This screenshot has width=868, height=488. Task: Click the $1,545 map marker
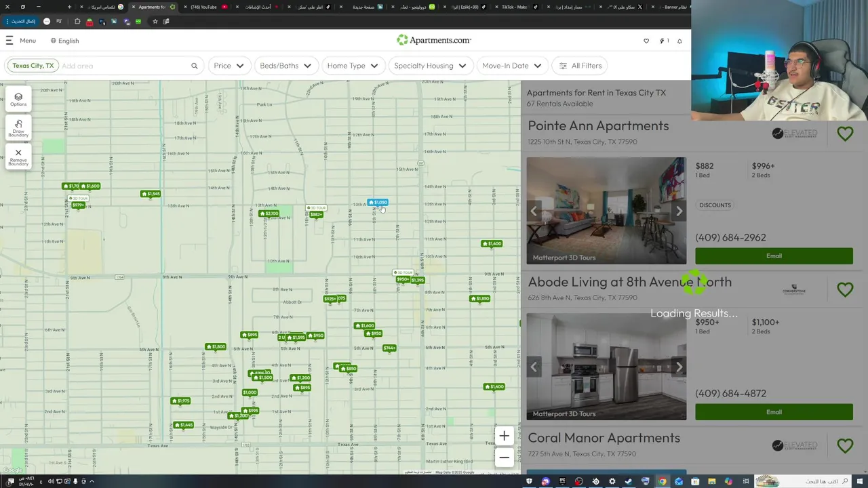point(151,194)
